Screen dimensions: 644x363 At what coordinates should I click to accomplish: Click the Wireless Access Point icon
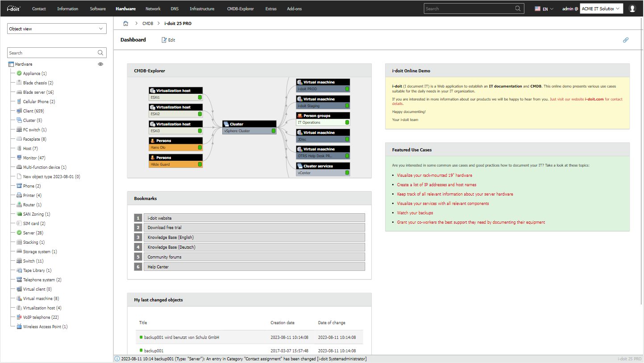click(19, 326)
